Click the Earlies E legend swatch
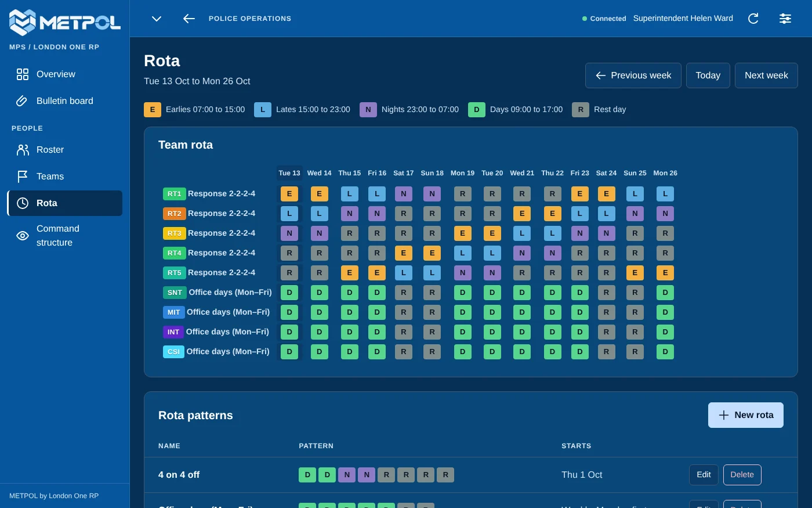This screenshot has width=812, height=508. coord(153,110)
